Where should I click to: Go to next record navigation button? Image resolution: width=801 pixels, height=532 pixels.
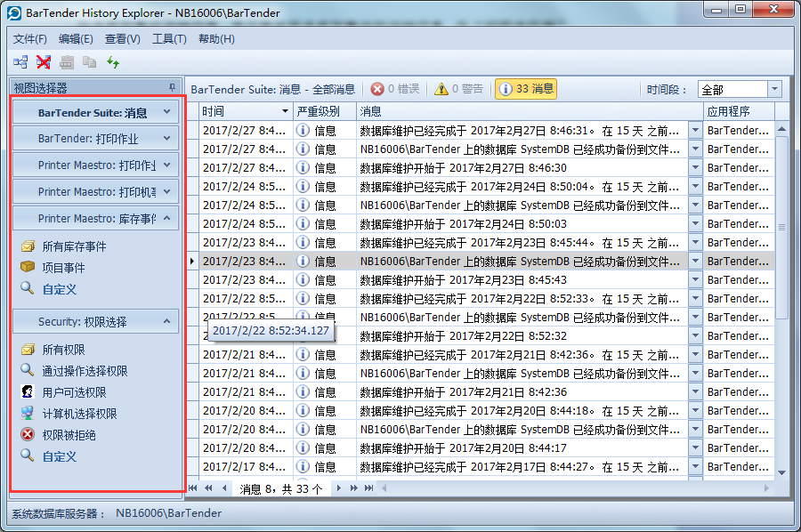[338, 488]
